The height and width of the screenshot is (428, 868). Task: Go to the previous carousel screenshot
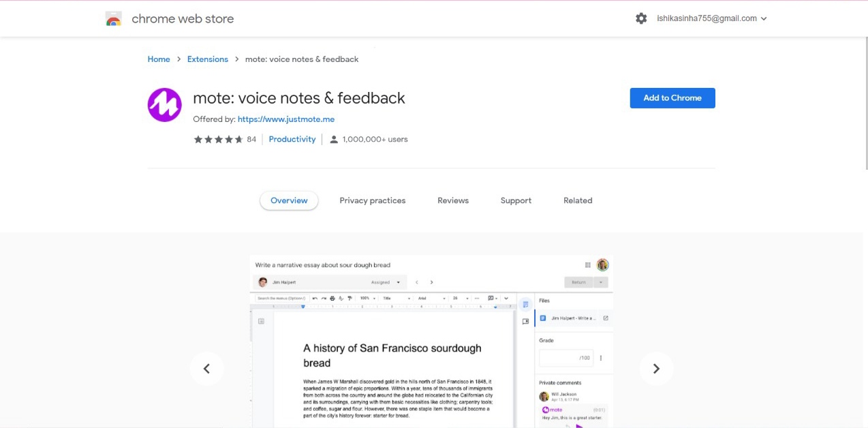coord(207,368)
